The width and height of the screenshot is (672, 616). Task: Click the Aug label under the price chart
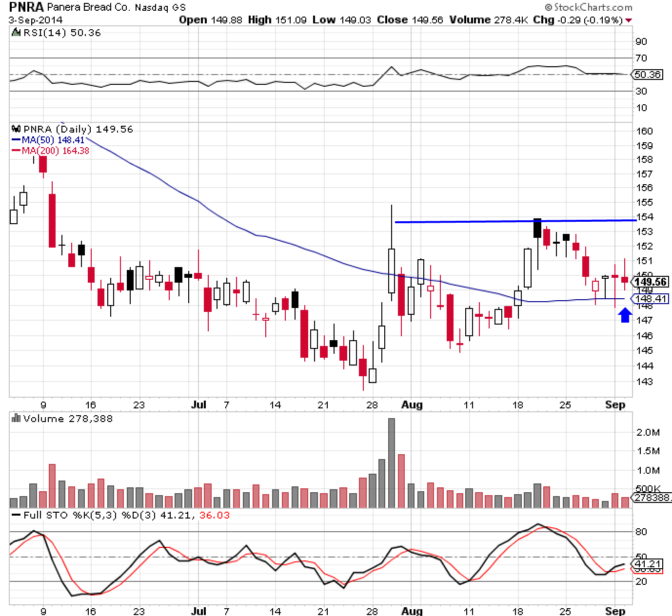tap(412, 404)
